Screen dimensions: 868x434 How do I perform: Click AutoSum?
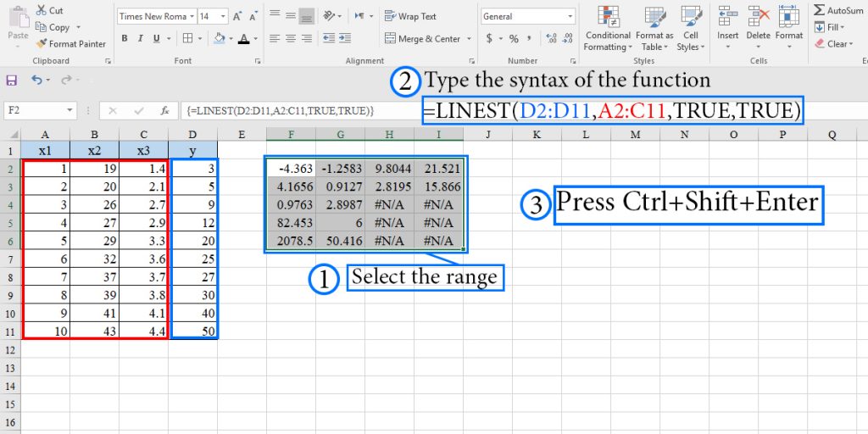click(838, 10)
